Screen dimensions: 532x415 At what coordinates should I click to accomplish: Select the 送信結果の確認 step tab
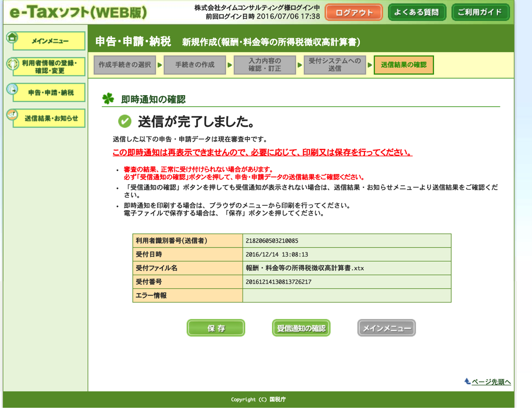click(404, 65)
